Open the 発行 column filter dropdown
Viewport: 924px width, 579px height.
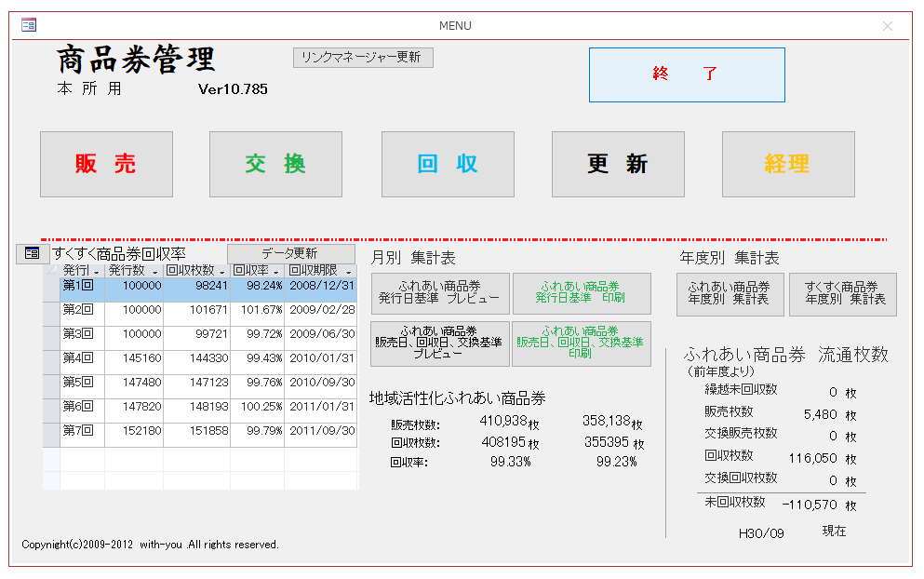point(97,271)
